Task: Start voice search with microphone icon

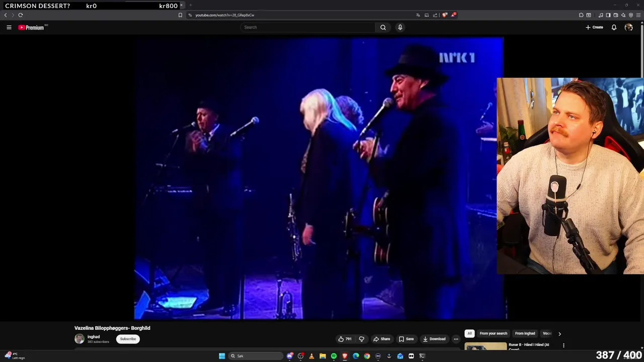Action: (x=400, y=27)
